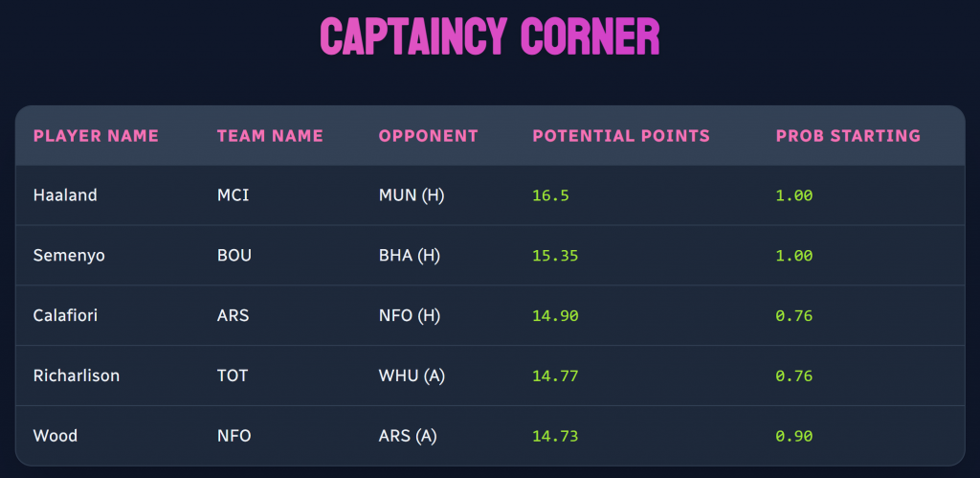
Task: Click the Opponent column header
Action: point(428,136)
